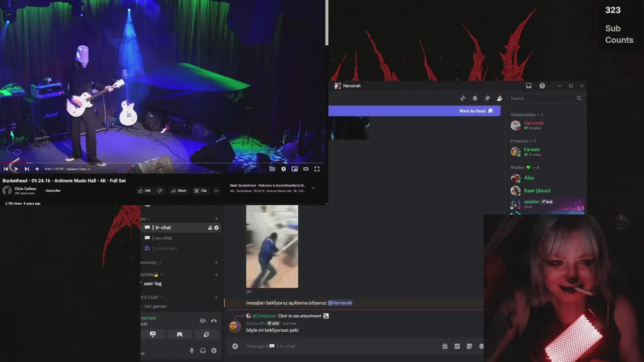Open tr-chat channel settings gear

(216, 228)
